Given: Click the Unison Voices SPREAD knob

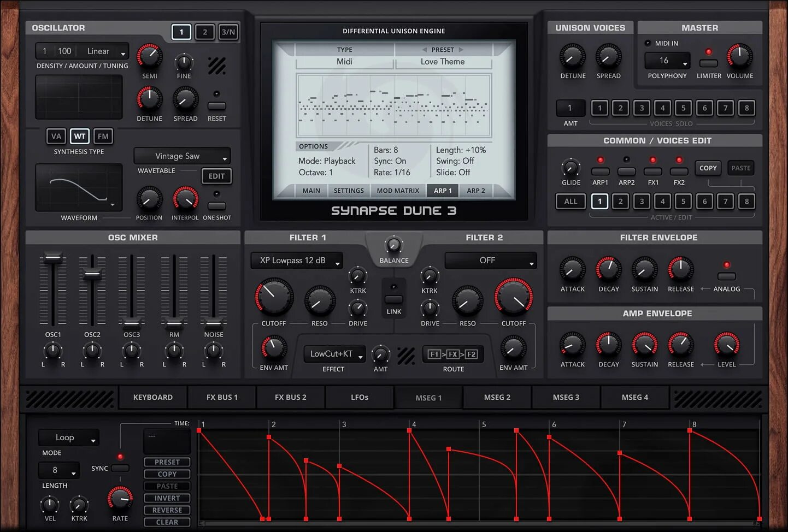Looking at the screenshot, I should pyautogui.click(x=608, y=57).
